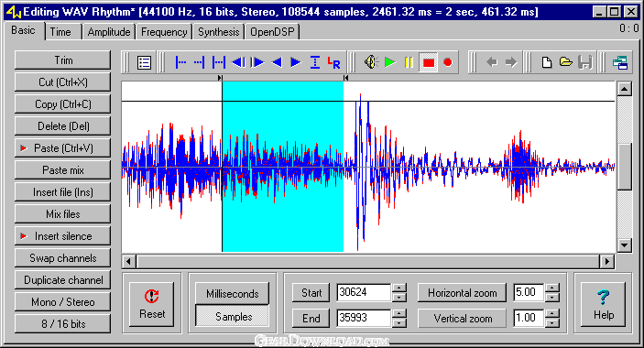
Task: Click the windows arrangement icon
Action: point(620,63)
